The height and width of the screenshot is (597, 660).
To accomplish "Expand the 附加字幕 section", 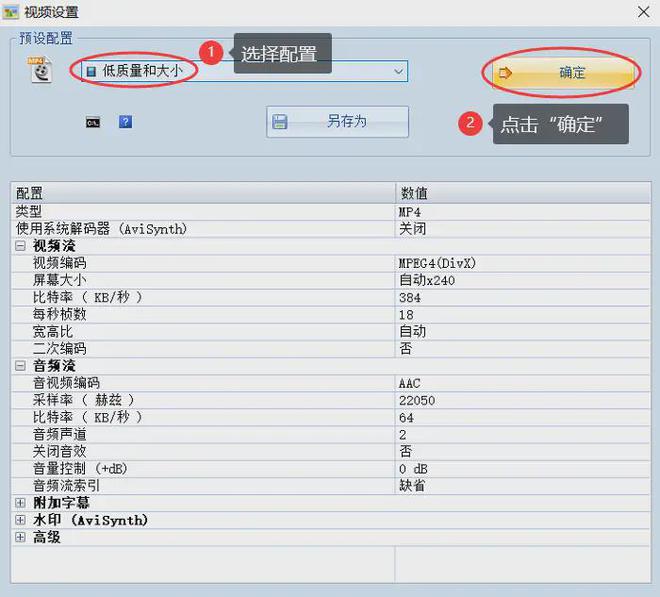I will point(20,503).
